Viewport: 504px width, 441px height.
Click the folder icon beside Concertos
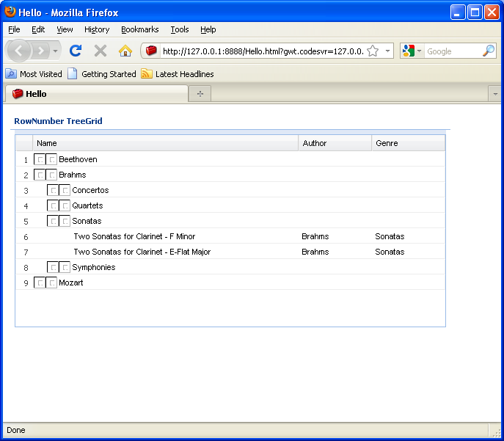click(65, 190)
